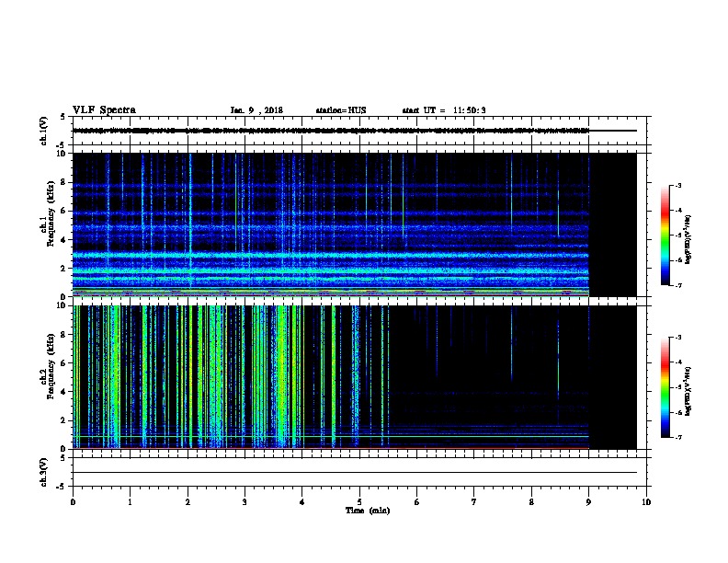Select the "Jan. 9 , 2018" date text
The height and width of the screenshot is (563, 728).
[x=256, y=110]
